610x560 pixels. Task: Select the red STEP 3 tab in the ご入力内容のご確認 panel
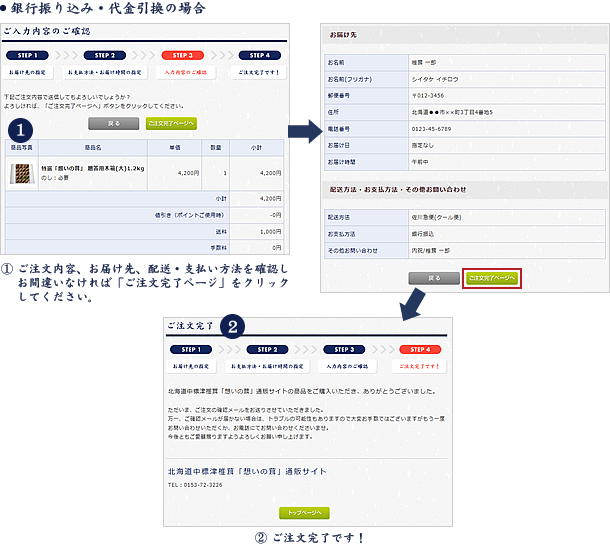click(x=182, y=55)
